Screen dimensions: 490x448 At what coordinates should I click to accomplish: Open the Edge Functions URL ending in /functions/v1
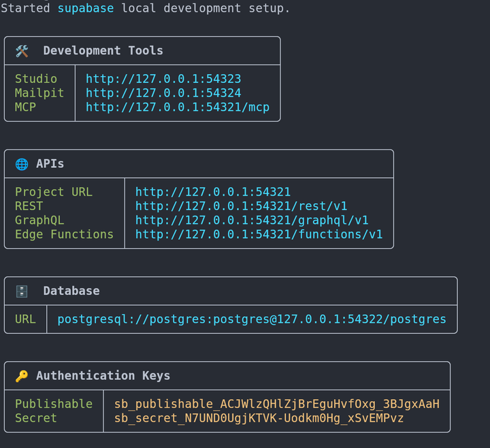click(259, 235)
